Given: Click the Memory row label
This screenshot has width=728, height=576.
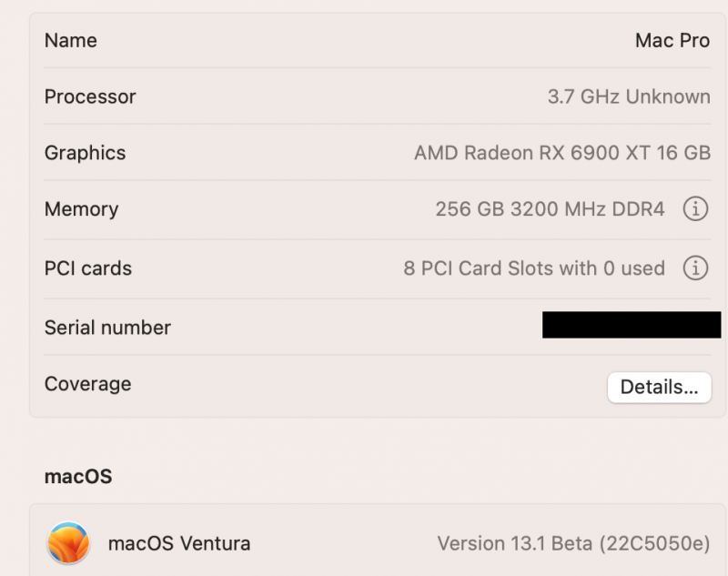Looking at the screenshot, I should tap(82, 209).
